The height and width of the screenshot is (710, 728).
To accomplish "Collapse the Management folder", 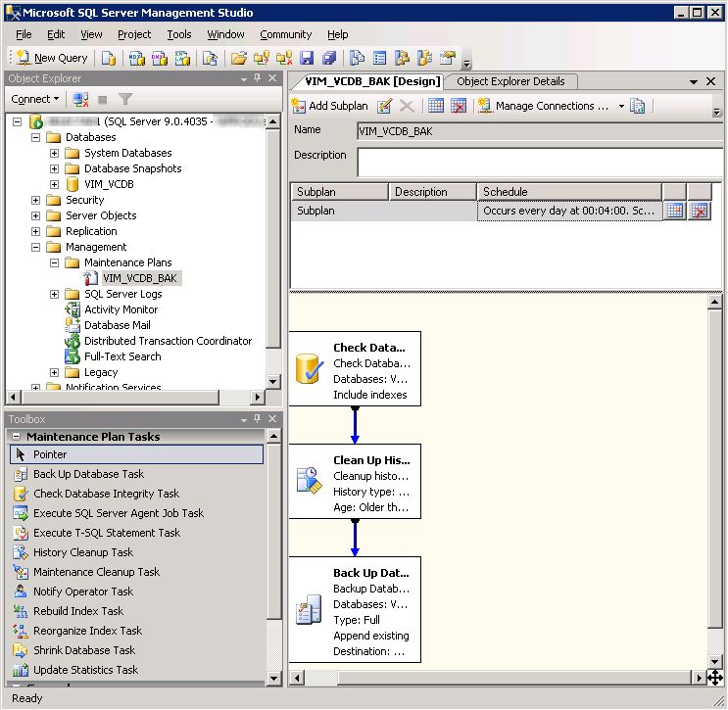I will point(35,248).
